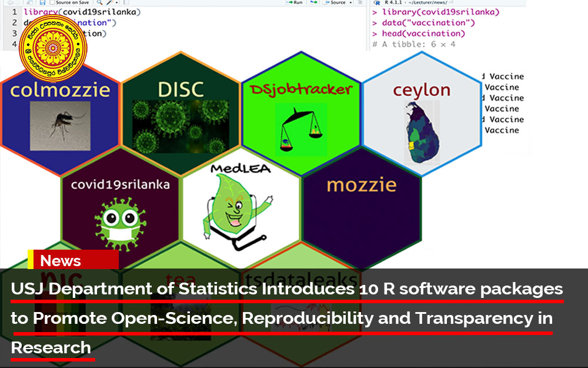Click the Source button in editor toolbar

coord(335,2)
